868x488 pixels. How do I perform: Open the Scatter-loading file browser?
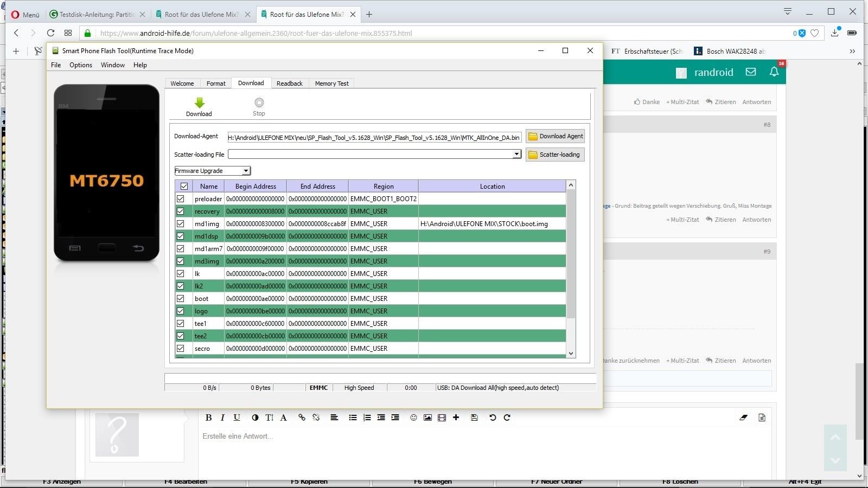coord(555,155)
